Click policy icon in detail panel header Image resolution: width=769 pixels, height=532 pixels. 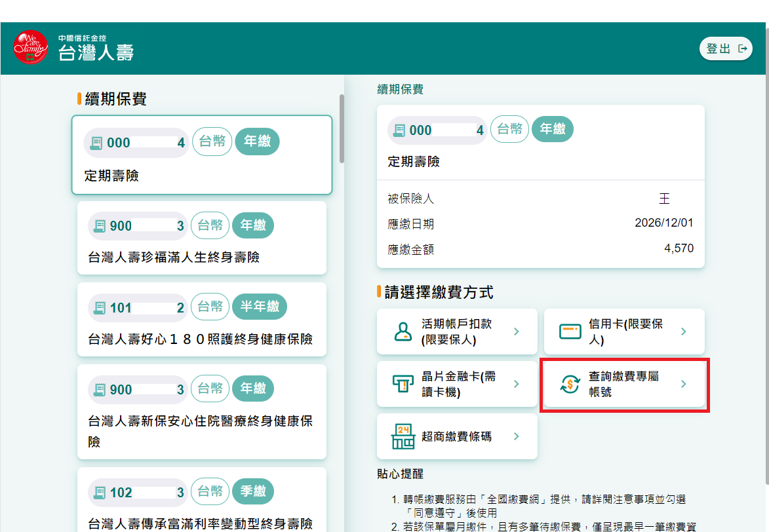(x=400, y=130)
